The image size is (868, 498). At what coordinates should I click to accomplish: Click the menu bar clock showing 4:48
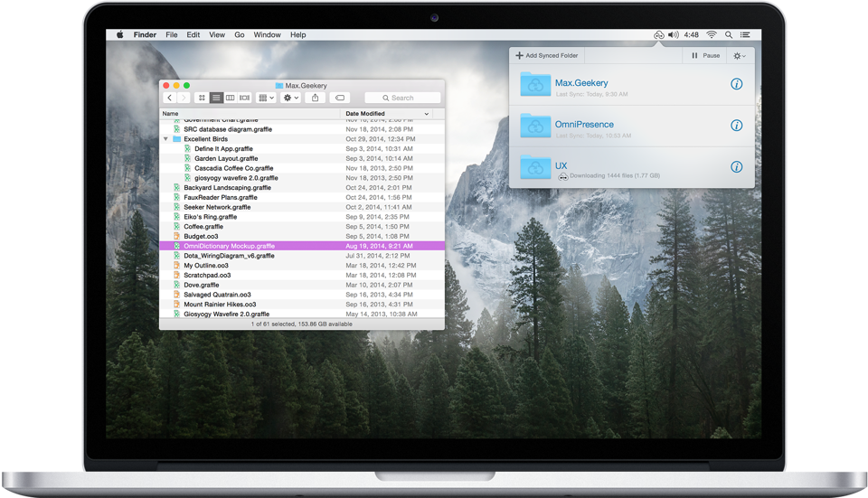click(x=691, y=35)
